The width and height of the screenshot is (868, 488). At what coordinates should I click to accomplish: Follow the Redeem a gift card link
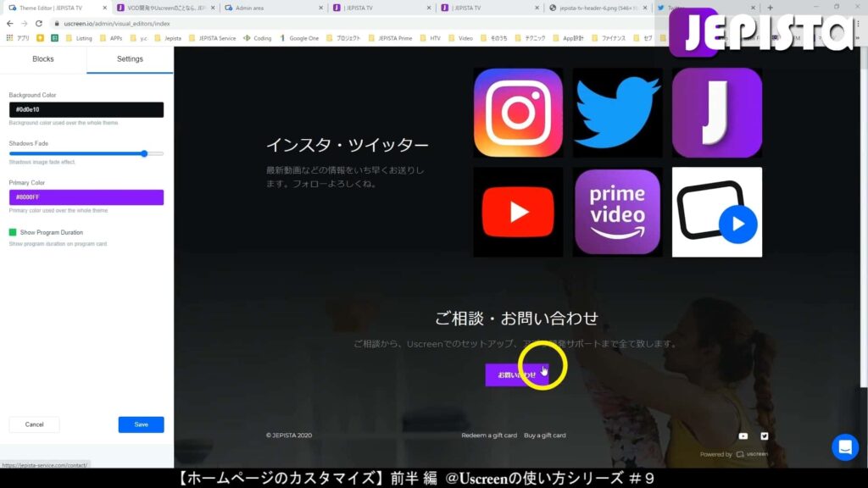[x=489, y=435]
